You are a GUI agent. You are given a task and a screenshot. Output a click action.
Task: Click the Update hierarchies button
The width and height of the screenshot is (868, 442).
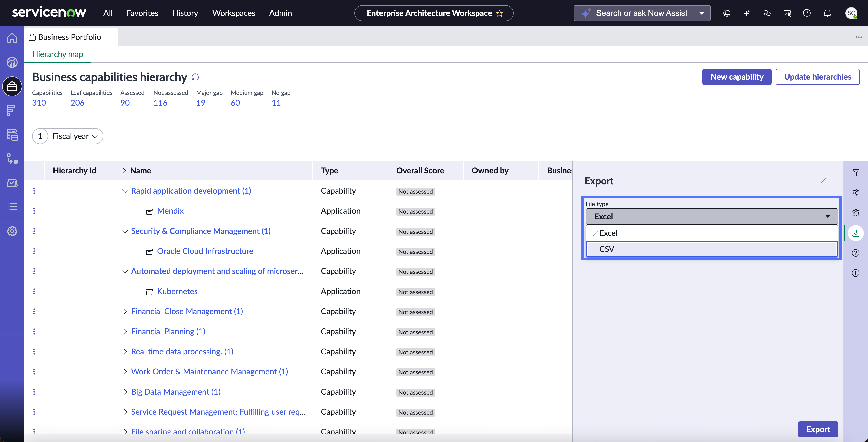tap(818, 77)
